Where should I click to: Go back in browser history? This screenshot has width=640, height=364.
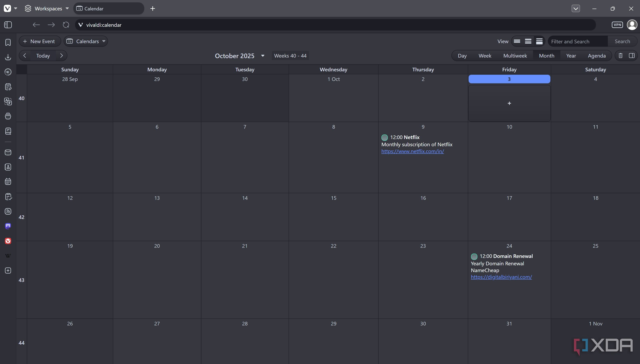[x=36, y=25]
